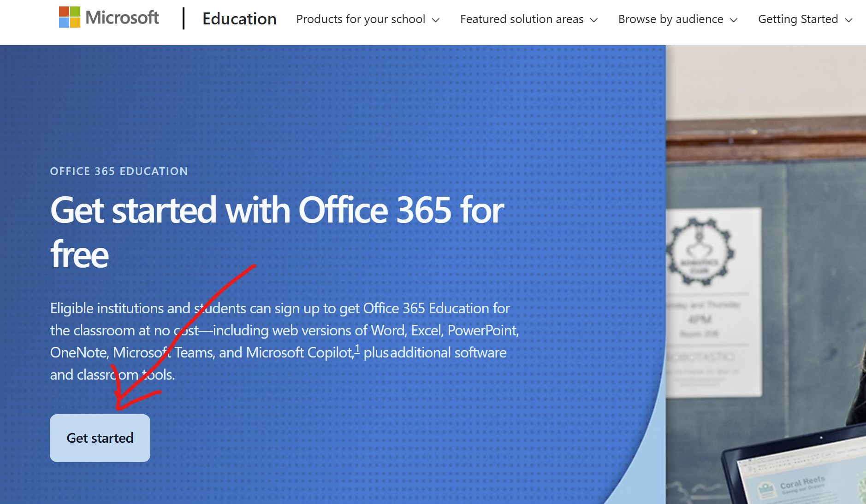Click the OFFICE 365 EDUCATION label
The image size is (866, 504).
tap(119, 171)
